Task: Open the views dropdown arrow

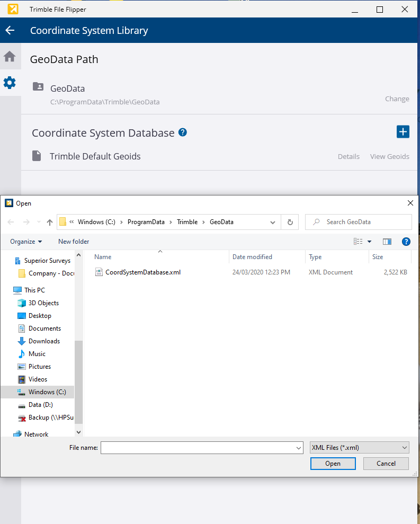Action: [x=368, y=242]
